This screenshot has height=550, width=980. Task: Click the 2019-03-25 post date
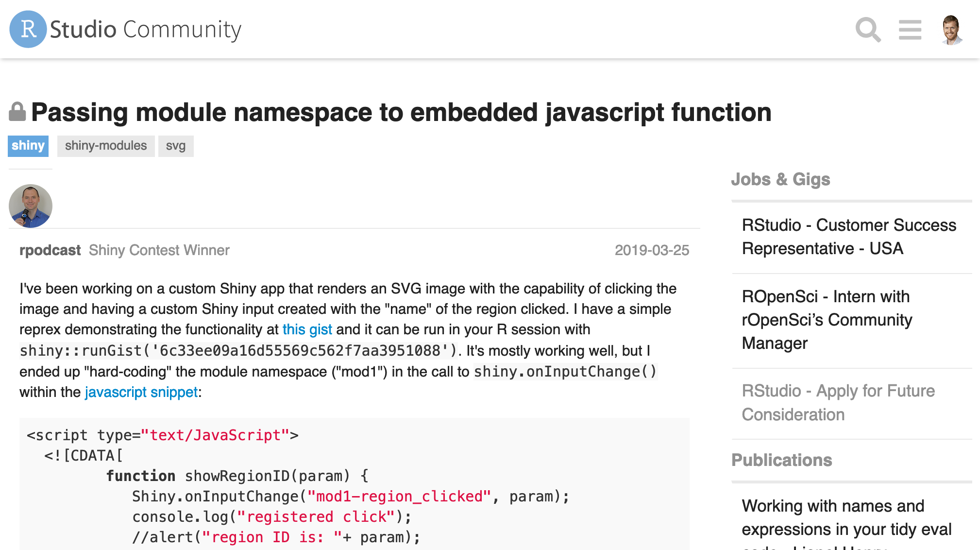pyautogui.click(x=652, y=250)
